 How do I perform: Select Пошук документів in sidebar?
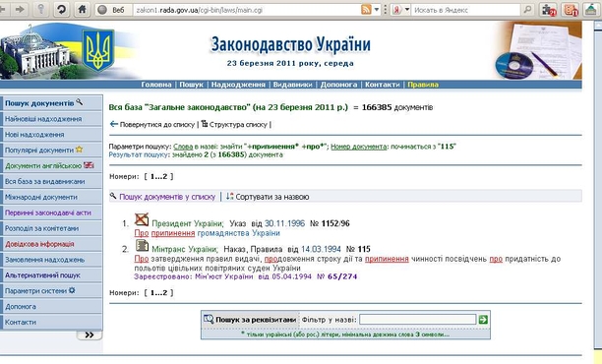click(x=39, y=103)
